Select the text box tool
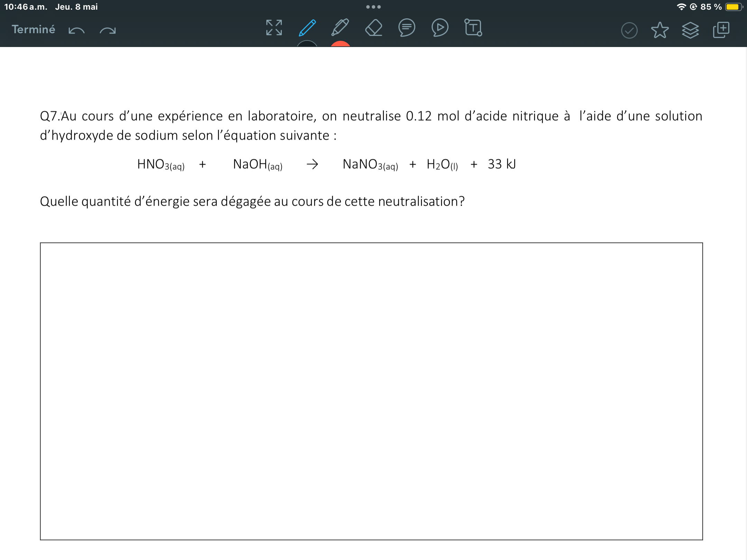Image resolution: width=747 pixels, height=560 pixels. 473,28
